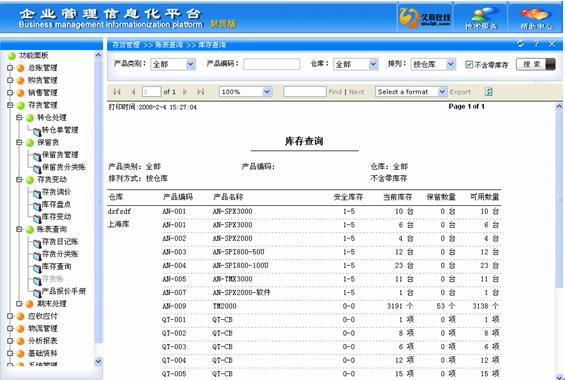
Task: Select 分析报表 in the sidebar
Action: tap(43, 341)
